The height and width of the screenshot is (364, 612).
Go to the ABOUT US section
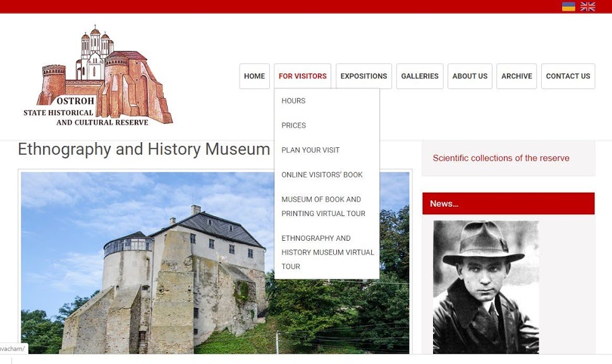point(470,76)
